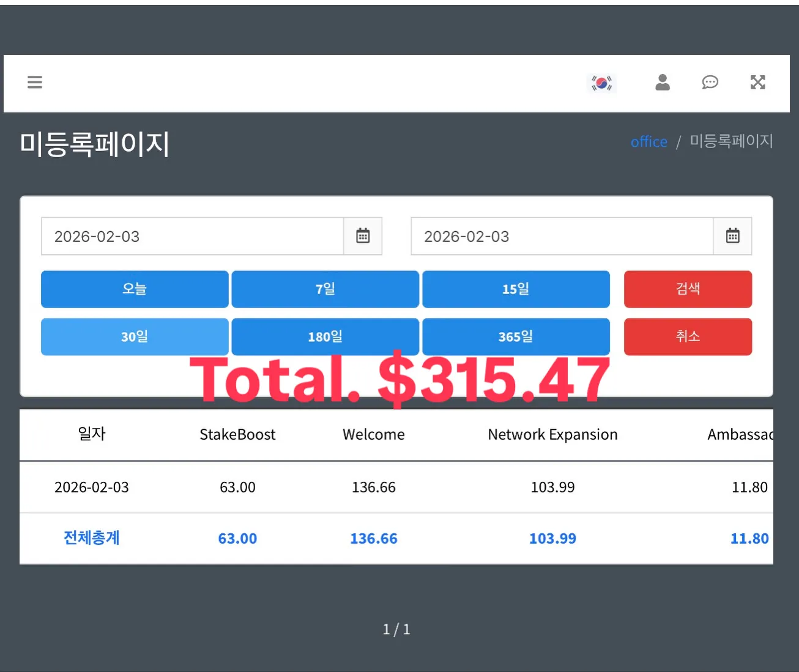Click the end date input field
Image resolution: width=799 pixels, height=672 pixels.
[x=562, y=236]
